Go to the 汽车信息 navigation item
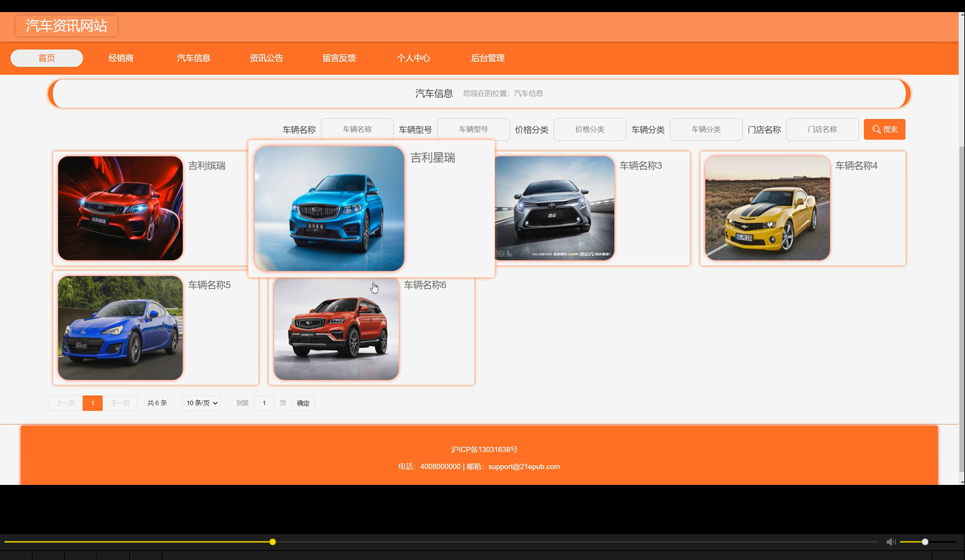This screenshot has height=560, width=965. pyautogui.click(x=194, y=58)
